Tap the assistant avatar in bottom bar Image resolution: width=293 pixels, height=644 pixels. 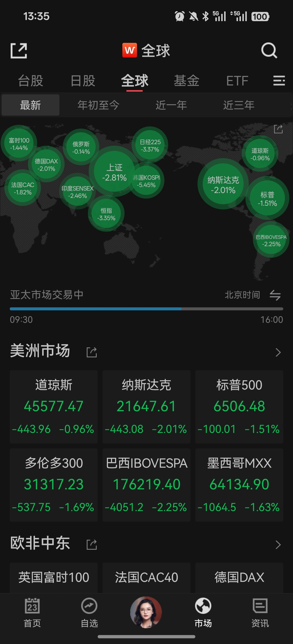tap(146, 612)
